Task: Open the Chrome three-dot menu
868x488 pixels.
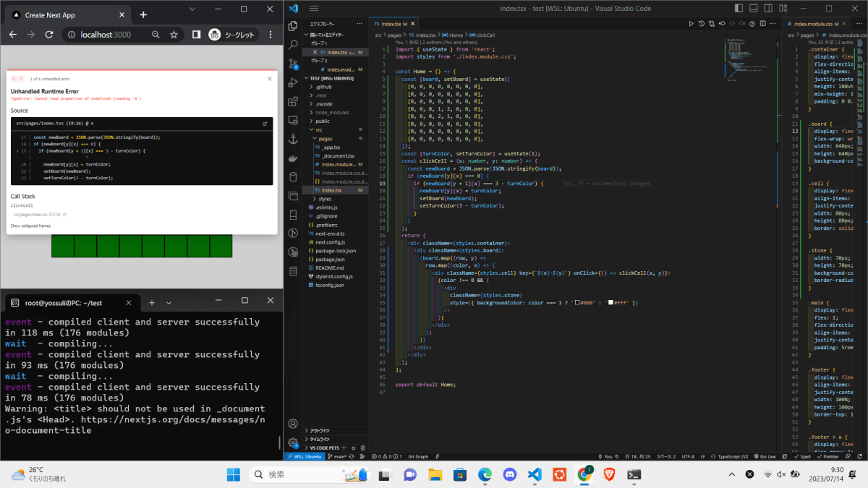Action: click(271, 35)
